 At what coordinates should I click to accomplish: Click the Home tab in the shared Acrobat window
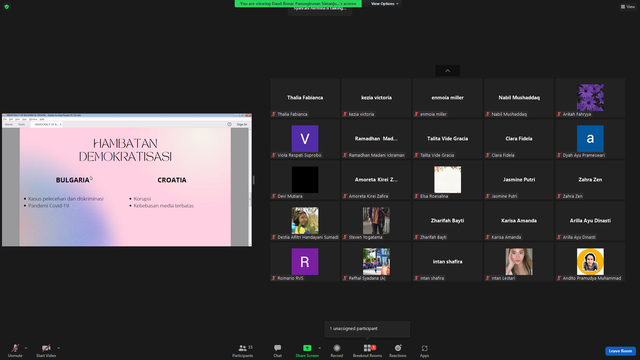(9, 124)
